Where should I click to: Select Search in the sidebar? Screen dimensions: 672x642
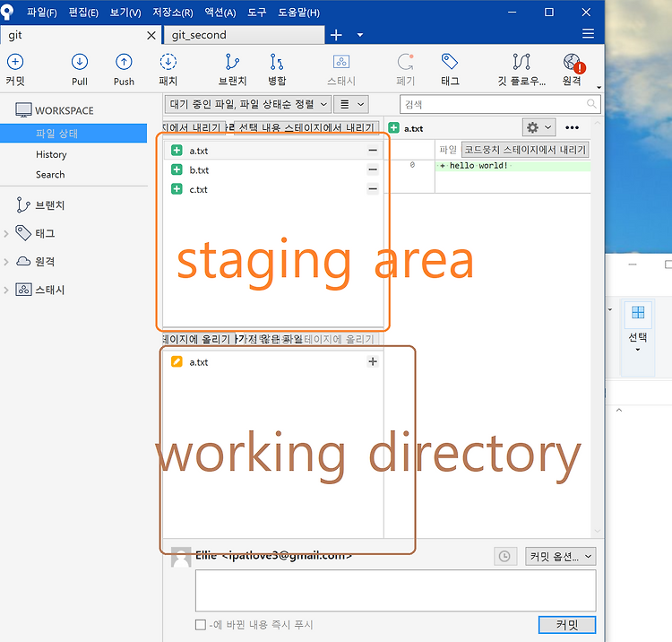[50, 175]
